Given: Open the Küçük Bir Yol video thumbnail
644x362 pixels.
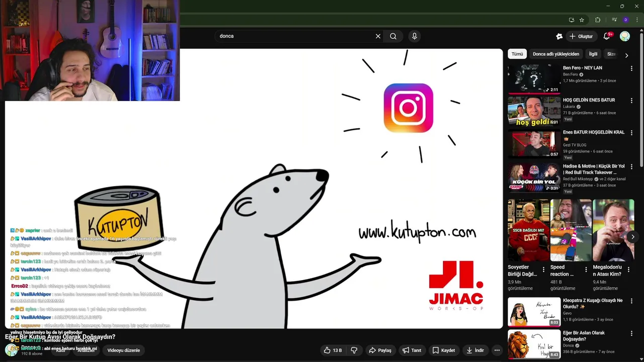Looking at the screenshot, I should [534, 177].
